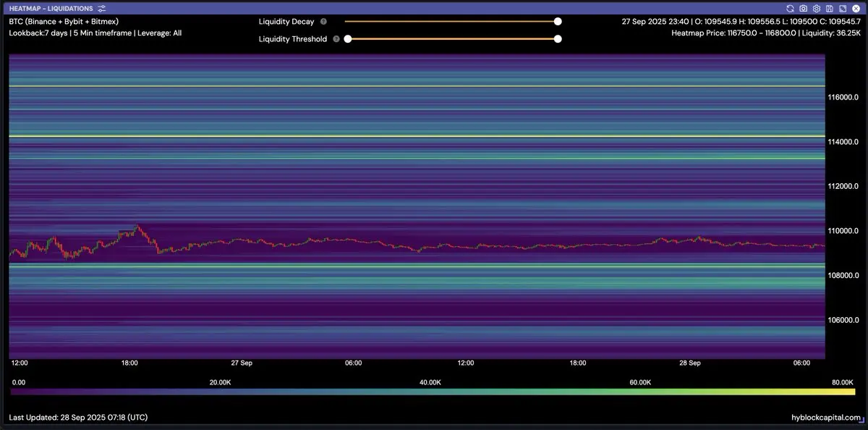Expand the heatmap to fullscreen
This screenshot has width=868, height=430.
(x=841, y=8)
